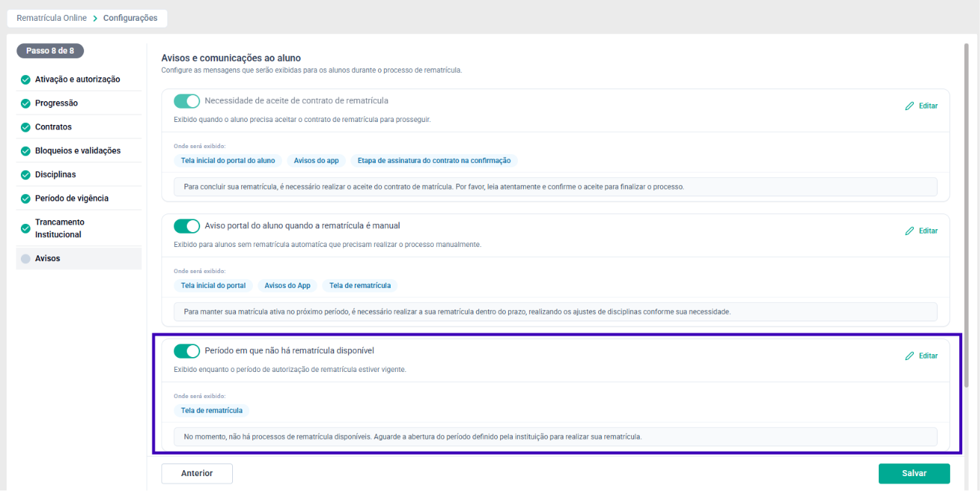980x491 pixels.
Task: Click text 'Exibido para alunos sem rematrícula automática'
Action: click(327, 244)
